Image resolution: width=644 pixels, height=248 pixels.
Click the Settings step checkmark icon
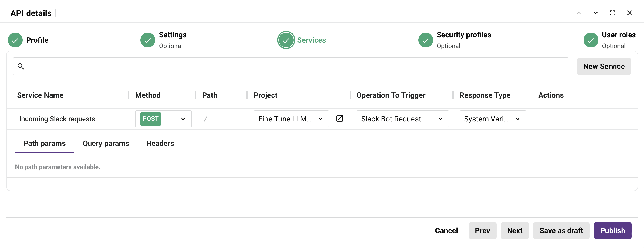pyautogui.click(x=148, y=40)
